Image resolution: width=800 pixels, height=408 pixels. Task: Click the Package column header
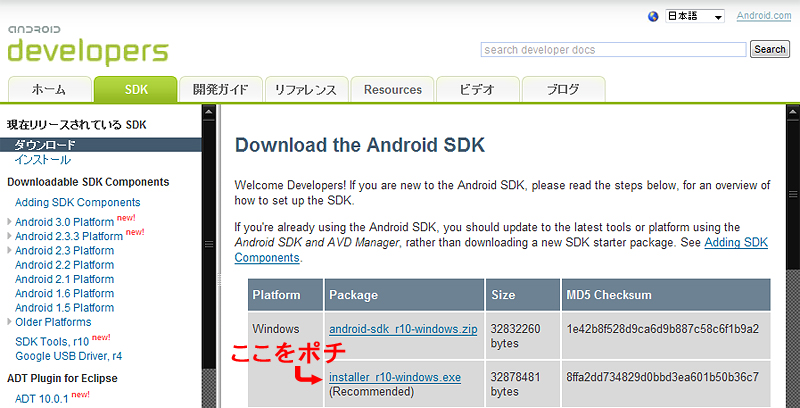pyautogui.click(x=404, y=295)
